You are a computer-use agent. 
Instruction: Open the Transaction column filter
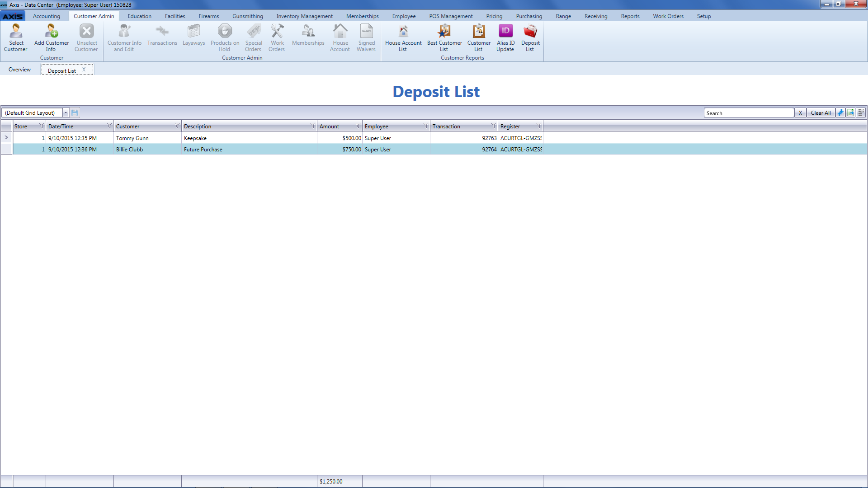click(494, 126)
